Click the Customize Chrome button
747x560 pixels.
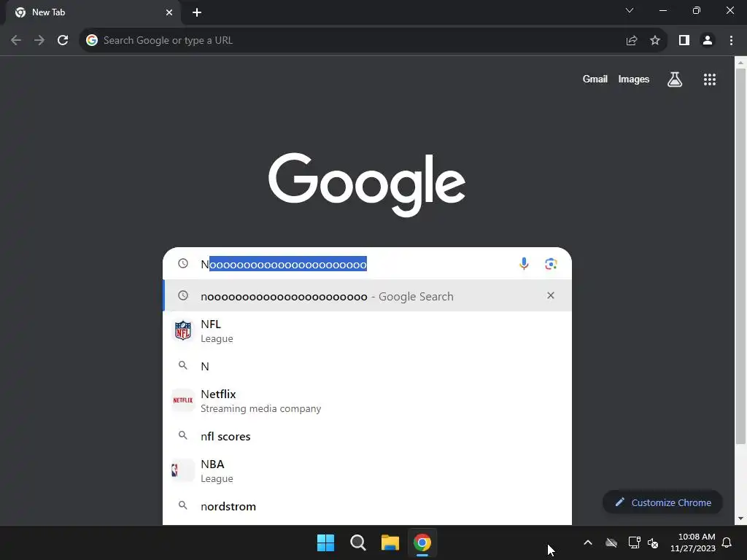[x=662, y=502]
